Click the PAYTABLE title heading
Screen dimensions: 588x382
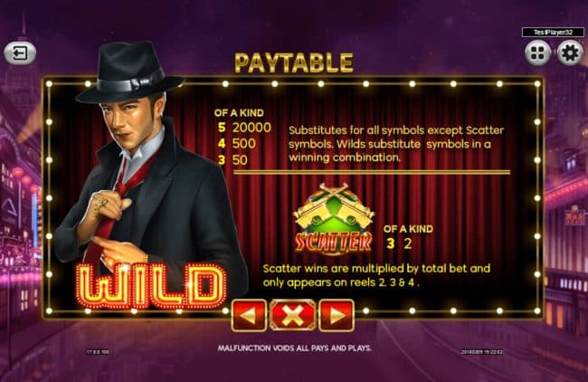coord(294,62)
